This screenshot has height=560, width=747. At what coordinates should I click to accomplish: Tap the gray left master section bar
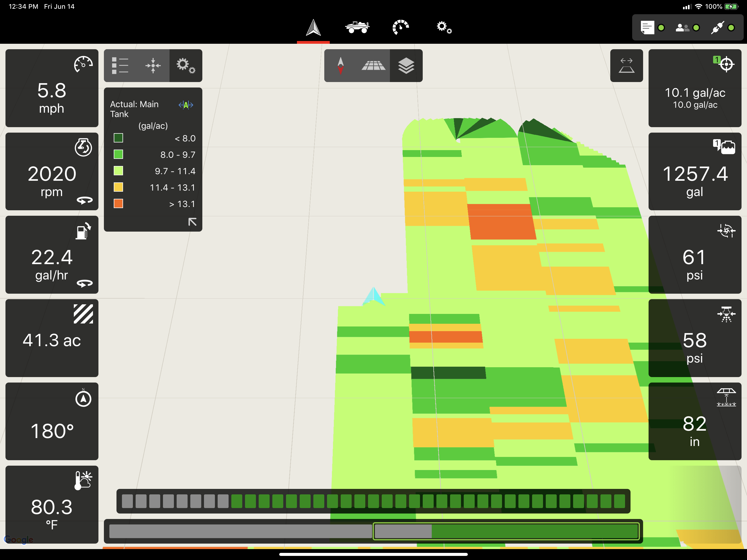pyautogui.click(x=240, y=531)
